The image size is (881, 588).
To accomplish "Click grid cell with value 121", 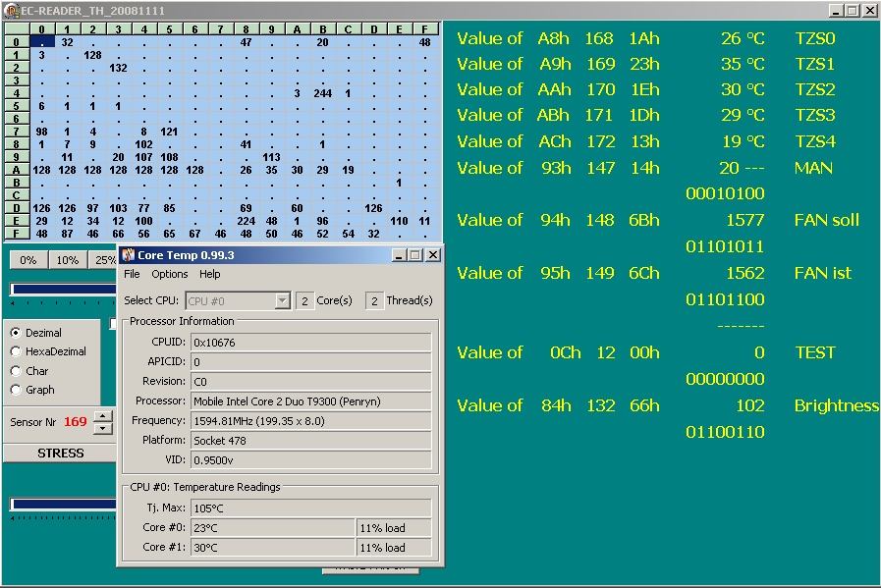I will (169, 132).
